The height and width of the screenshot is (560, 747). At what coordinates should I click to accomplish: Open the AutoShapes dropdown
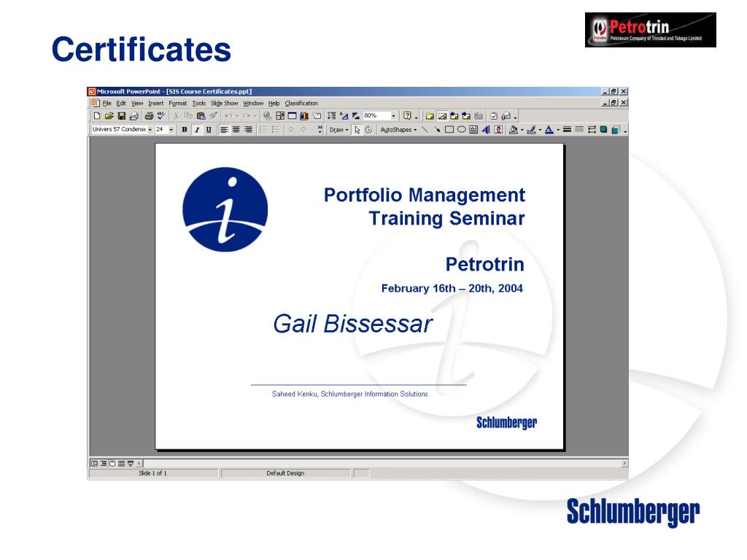(x=399, y=130)
